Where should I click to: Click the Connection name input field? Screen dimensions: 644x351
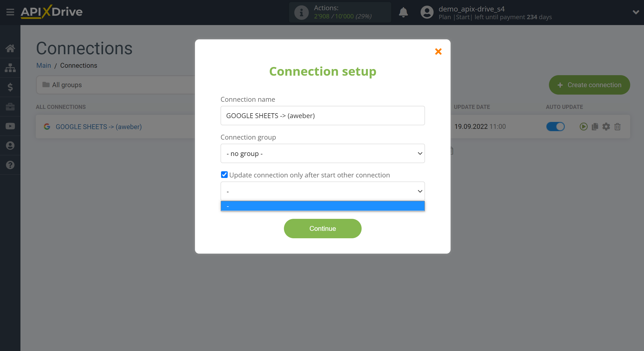coord(323,115)
